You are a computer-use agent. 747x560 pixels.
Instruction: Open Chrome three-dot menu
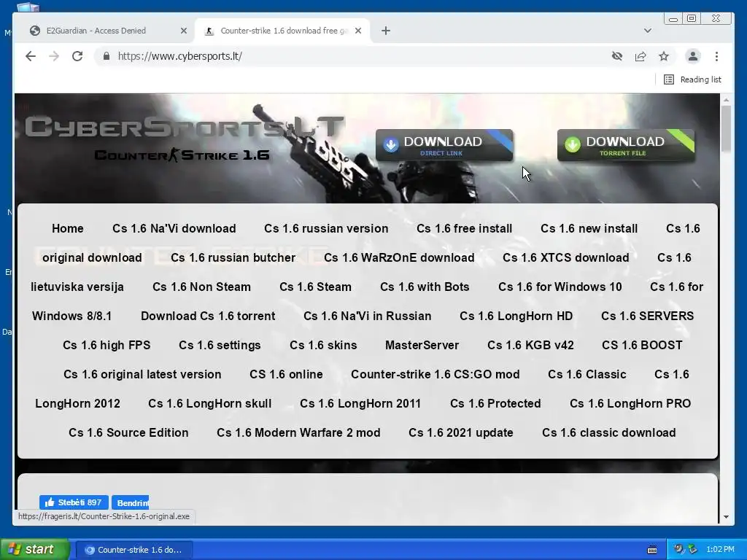(x=716, y=56)
